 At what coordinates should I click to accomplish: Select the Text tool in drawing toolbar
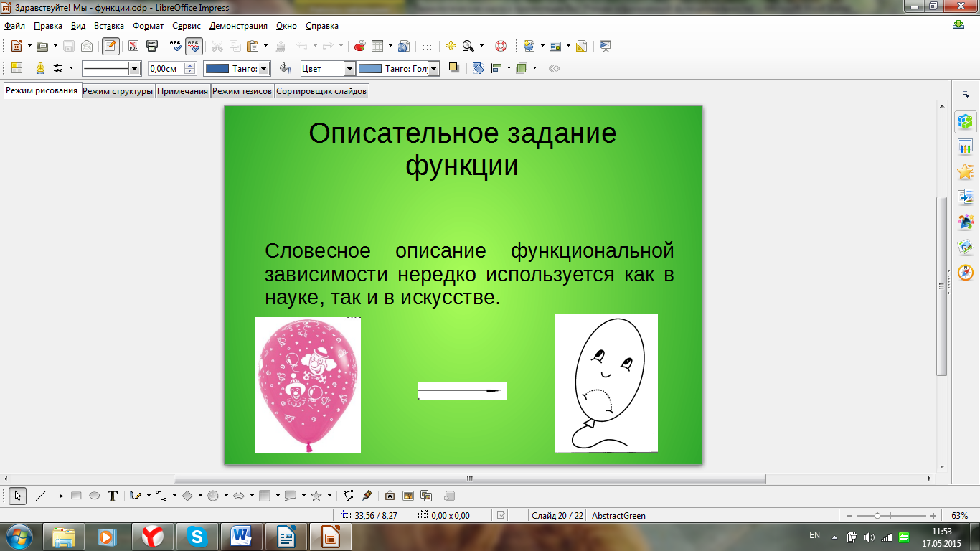(113, 496)
